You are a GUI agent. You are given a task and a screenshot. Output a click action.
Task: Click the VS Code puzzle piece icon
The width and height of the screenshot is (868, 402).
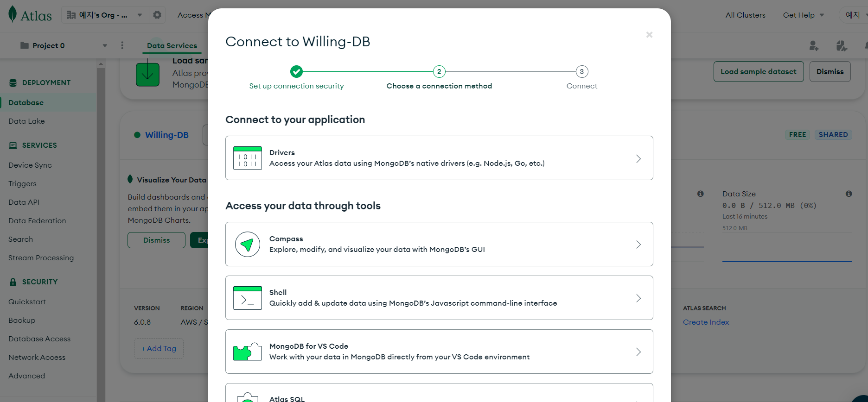[248, 352]
